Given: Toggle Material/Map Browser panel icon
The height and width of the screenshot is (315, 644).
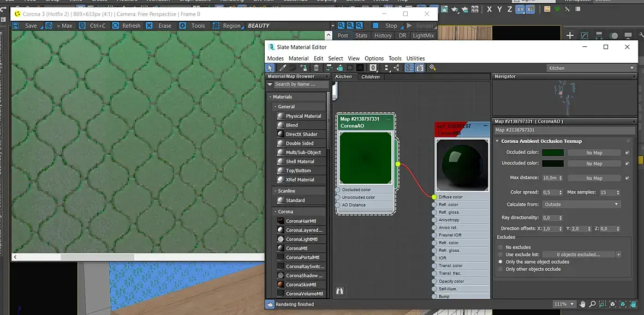Looking at the screenshot, I should [x=409, y=68].
